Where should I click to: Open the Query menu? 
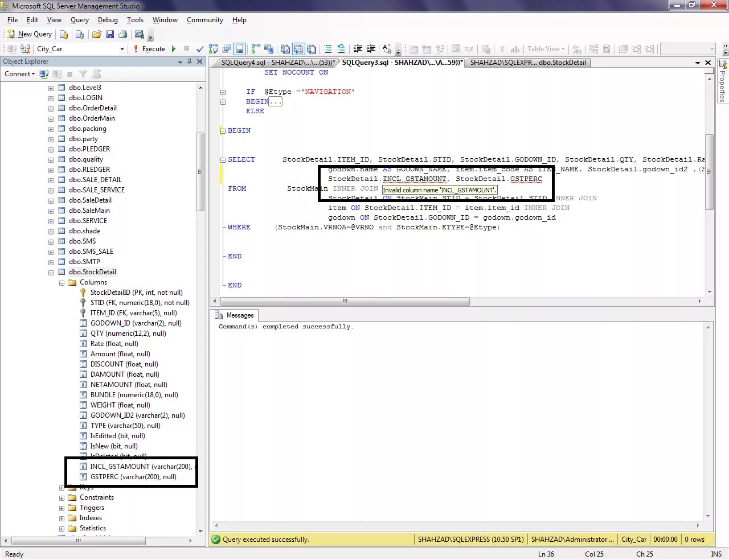pyautogui.click(x=80, y=20)
